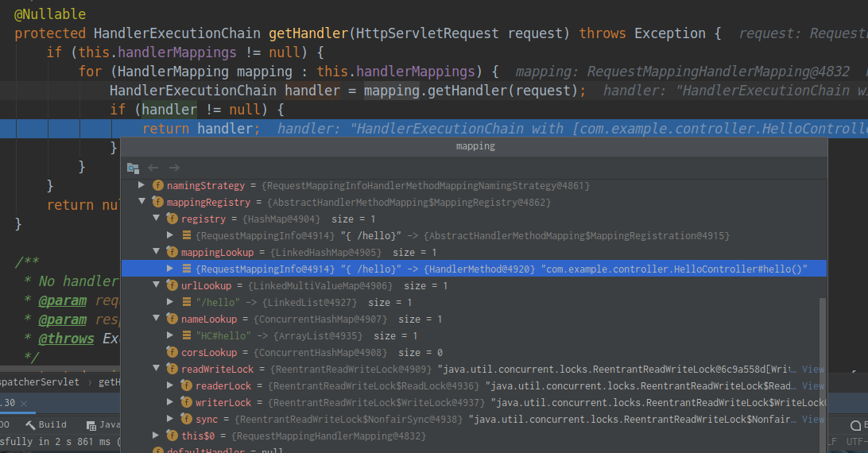Click the field icon beside namingStrategy
This screenshot has width=868, height=453.
pos(157,185)
